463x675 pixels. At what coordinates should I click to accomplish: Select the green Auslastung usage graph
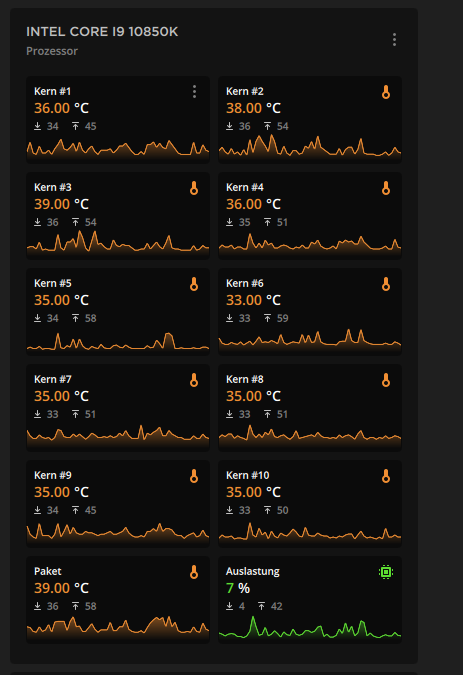pyautogui.click(x=310, y=628)
